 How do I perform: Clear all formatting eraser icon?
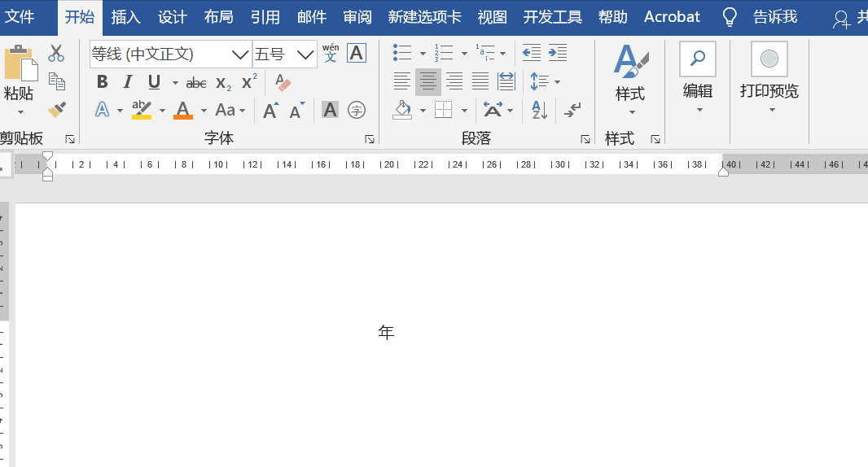pyautogui.click(x=283, y=82)
